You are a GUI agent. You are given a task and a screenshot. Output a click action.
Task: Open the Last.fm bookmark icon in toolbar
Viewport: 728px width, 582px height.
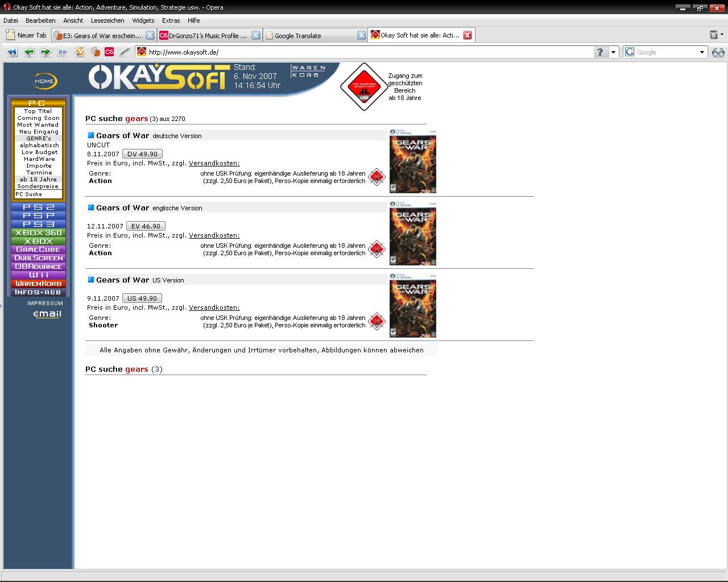coord(109,52)
